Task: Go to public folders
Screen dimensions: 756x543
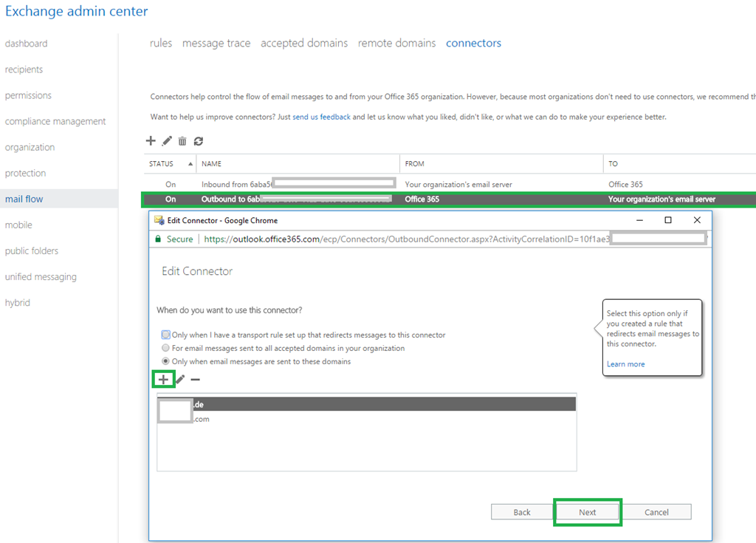Action: coord(32,251)
